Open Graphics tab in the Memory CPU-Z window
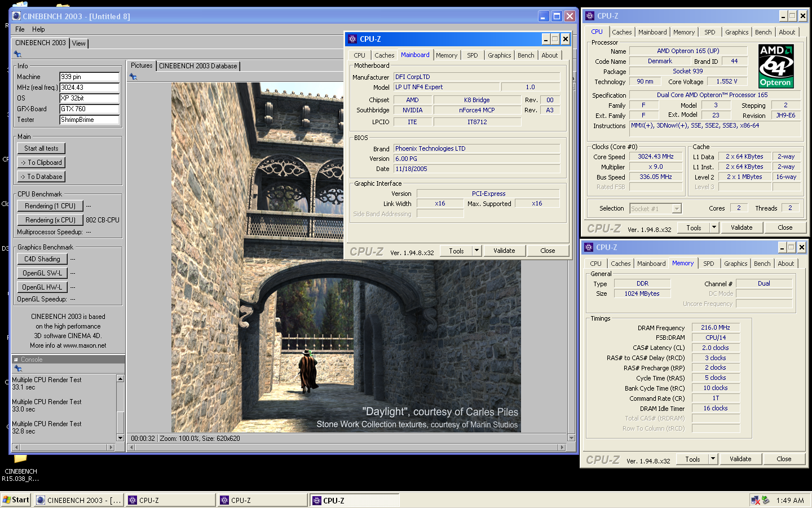Image resolution: width=812 pixels, height=508 pixels. coord(736,264)
